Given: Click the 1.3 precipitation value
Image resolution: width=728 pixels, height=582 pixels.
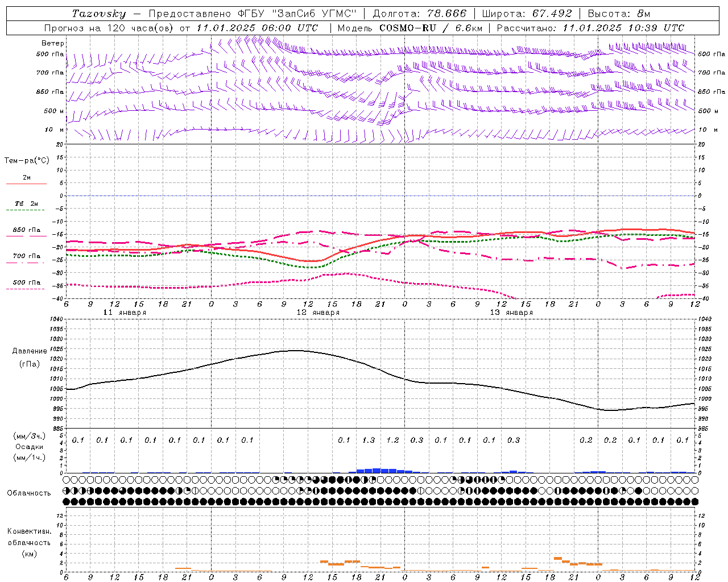Looking at the screenshot, I should [369, 440].
